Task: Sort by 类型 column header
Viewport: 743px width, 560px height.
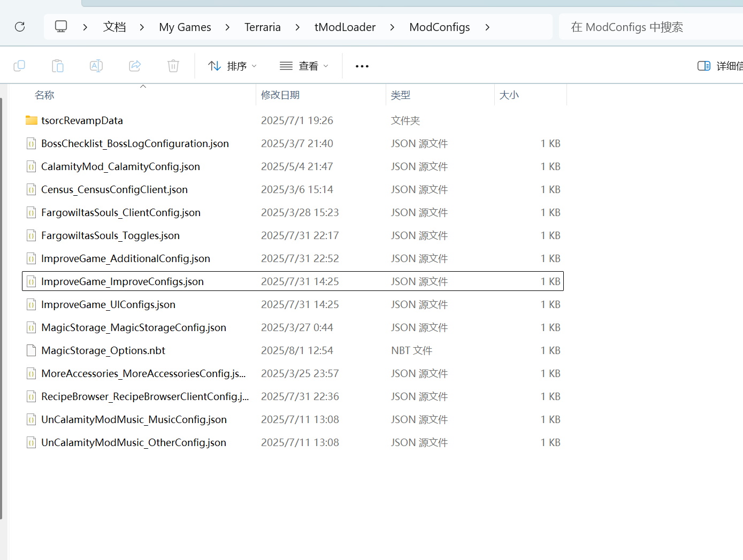Action: [401, 95]
